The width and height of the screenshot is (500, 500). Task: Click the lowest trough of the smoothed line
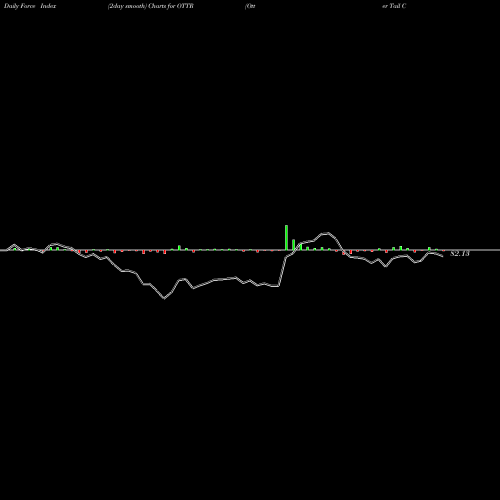pyautogui.click(x=164, y=298)
